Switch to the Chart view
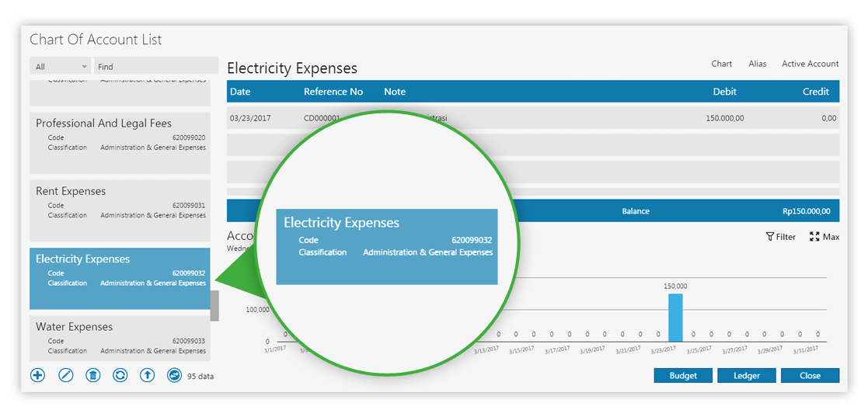 [721, 64]
